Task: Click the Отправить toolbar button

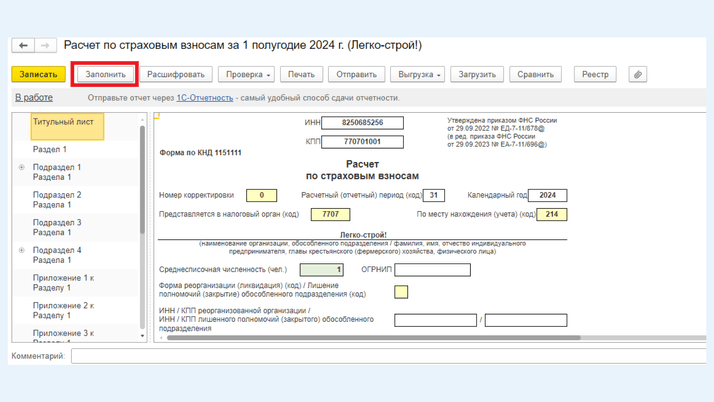Action: [x=357, y=74]
